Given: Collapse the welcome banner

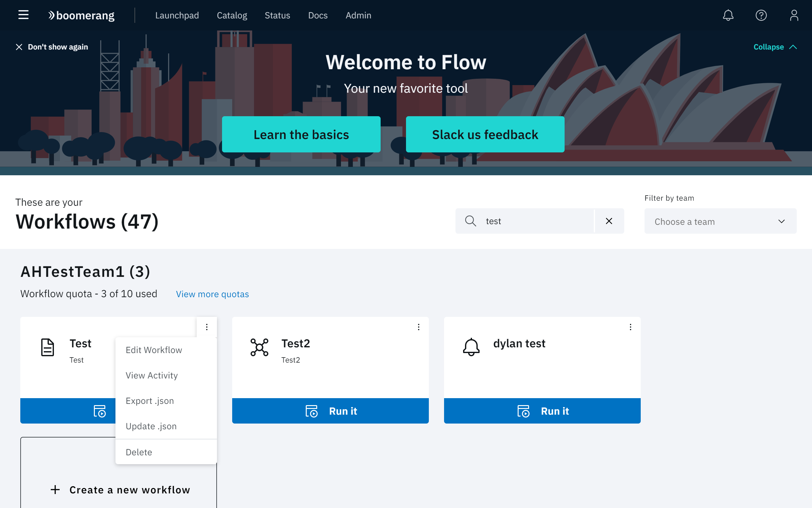Looking at the screenshot, I should 775,47.
